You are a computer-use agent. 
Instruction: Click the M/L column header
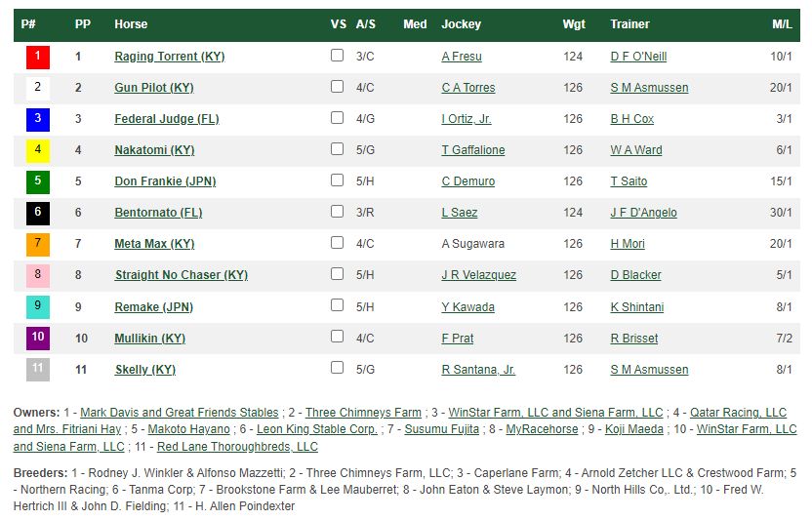[782, 24]
